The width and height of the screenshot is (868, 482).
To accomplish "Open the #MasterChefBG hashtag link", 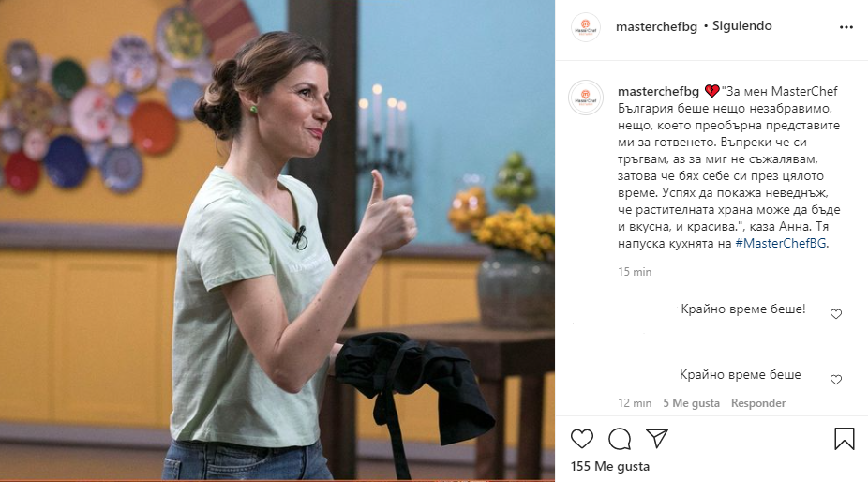I will pyautogui.click(x=782, y=243).
